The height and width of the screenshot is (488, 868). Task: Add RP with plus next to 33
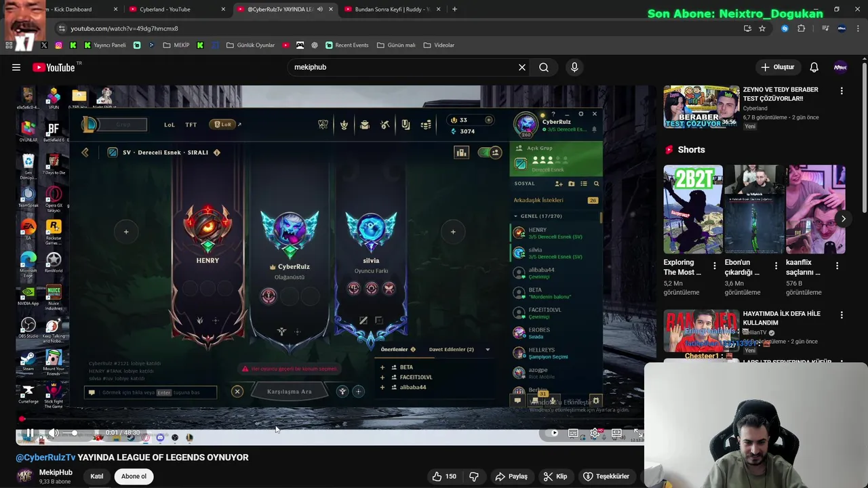[488, 120]
